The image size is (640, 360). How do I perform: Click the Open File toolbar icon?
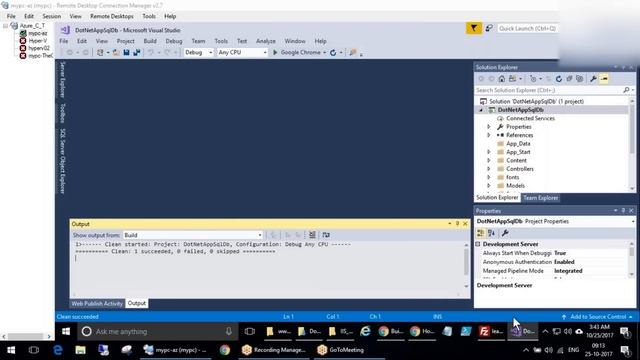(x=116, y=53)
